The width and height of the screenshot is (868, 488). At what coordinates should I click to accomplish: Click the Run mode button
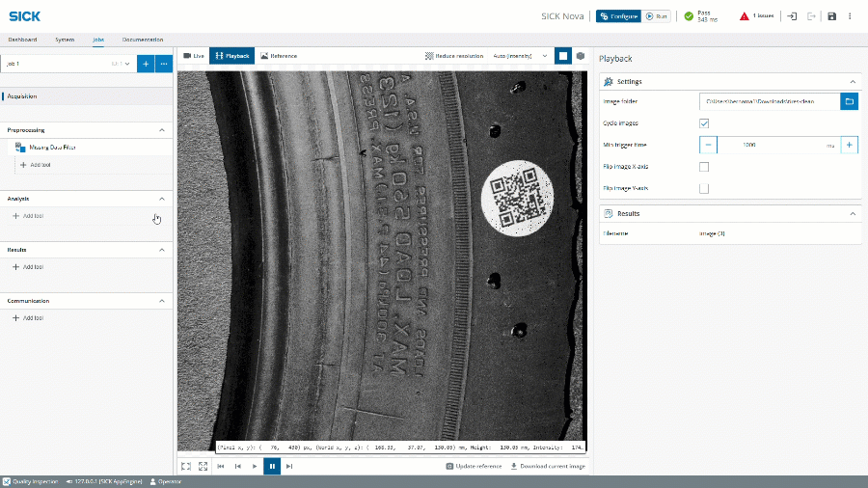coord(657,15)
